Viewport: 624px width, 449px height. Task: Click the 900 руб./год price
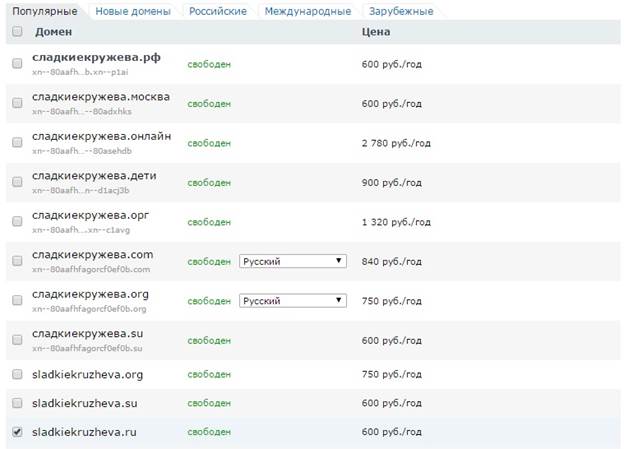pos(392,183)
